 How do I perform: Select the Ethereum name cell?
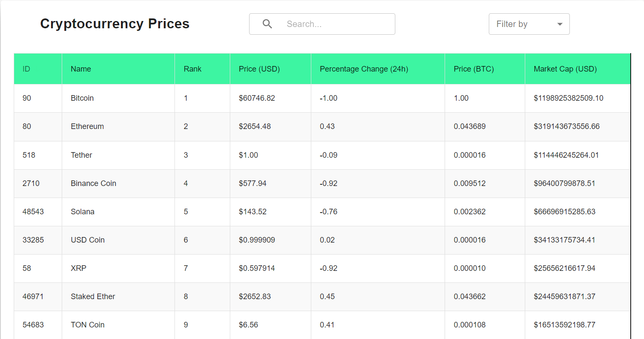[x=118, y=126]
